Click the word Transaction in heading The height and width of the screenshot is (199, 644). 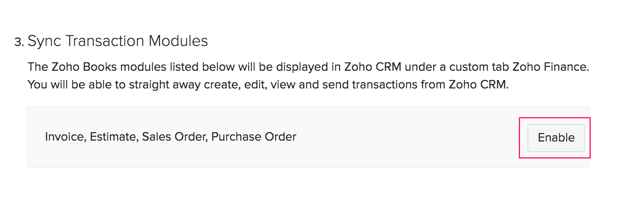coord(104,41)
